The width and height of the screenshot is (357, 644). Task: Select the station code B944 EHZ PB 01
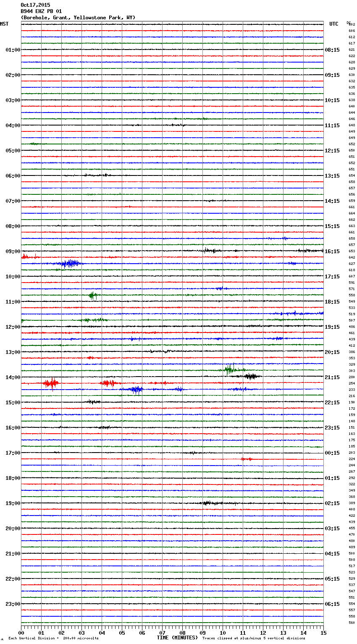pos(41,11)
